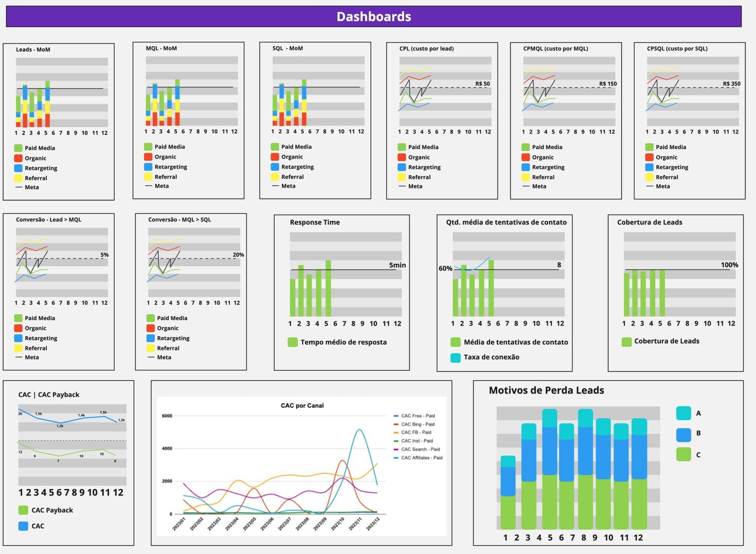Image resolution: width=756 pixels, height=554 pixels.
Task: Click the Taxa de conexão legend marker
Action: click(456, 358)
